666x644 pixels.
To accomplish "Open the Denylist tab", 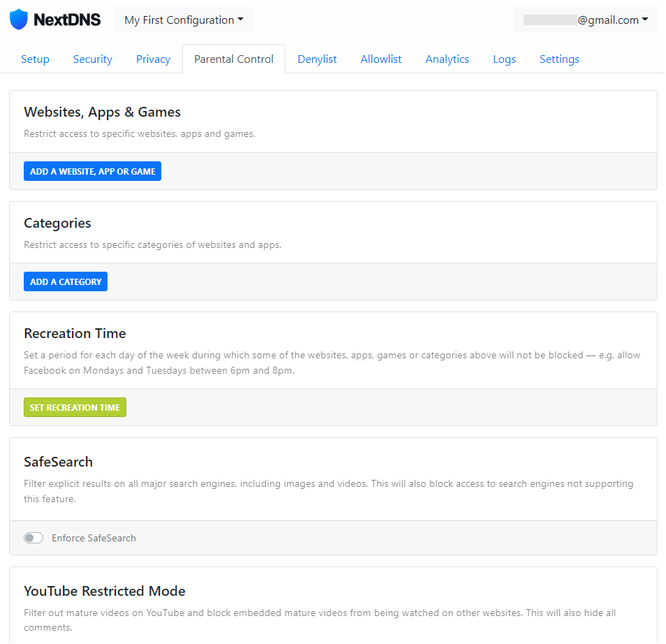I will pos(317,59).
